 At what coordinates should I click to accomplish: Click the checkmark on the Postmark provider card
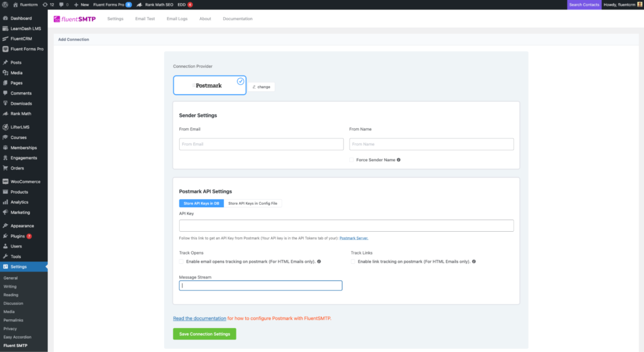coord(241,81)
